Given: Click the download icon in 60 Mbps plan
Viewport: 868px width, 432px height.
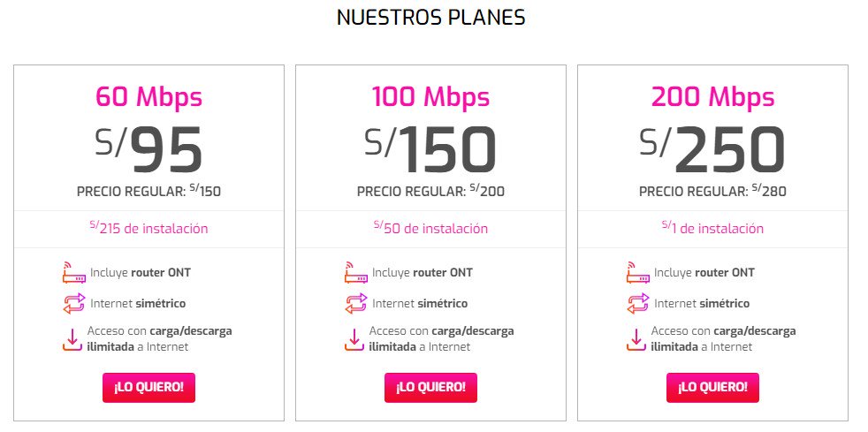Looking at the screenshot, I should [x=72, y=339].
